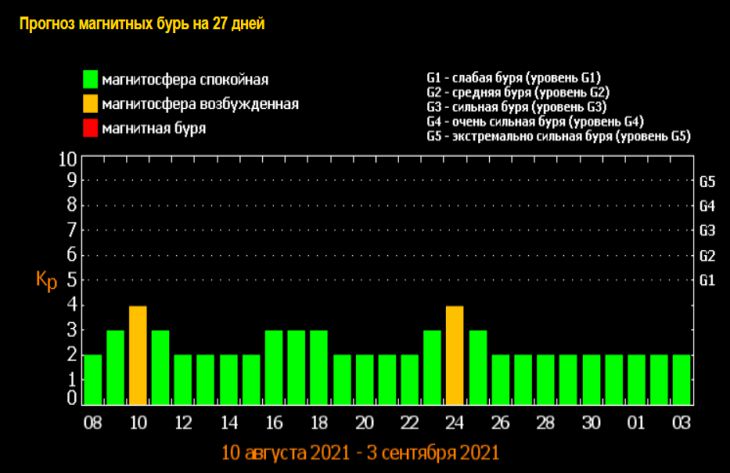Select the last green bar for day 03
Viewport: 730px width, 473px height.
(681, 380)
